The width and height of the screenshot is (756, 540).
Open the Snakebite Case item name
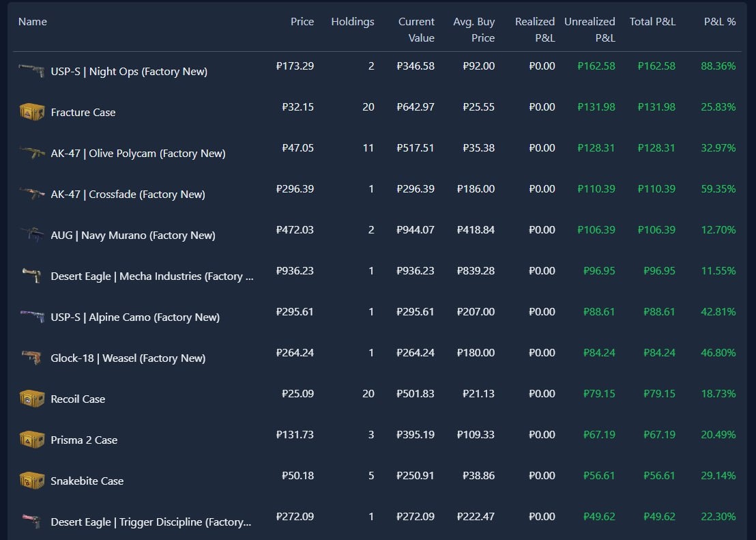coord(87,481)
